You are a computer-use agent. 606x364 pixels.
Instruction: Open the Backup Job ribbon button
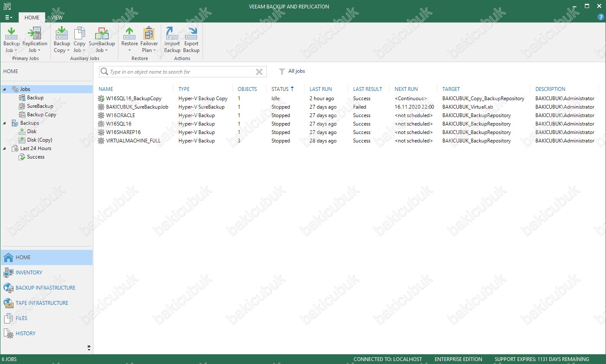tap(11, 40)
